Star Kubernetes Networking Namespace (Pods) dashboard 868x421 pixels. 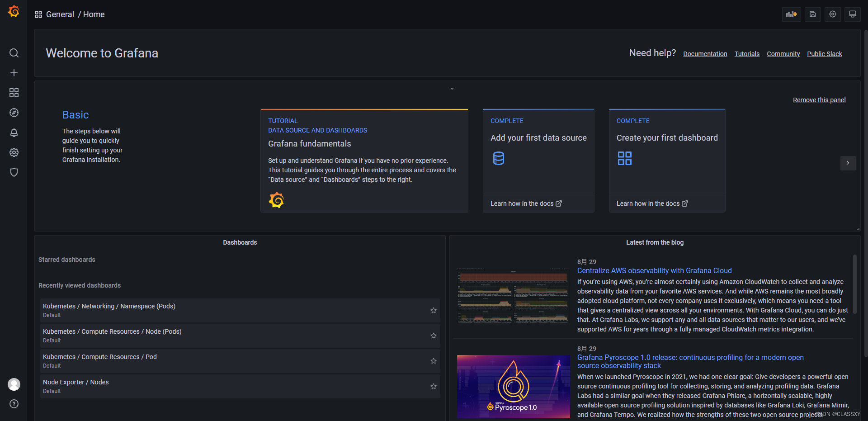(434, 310)
